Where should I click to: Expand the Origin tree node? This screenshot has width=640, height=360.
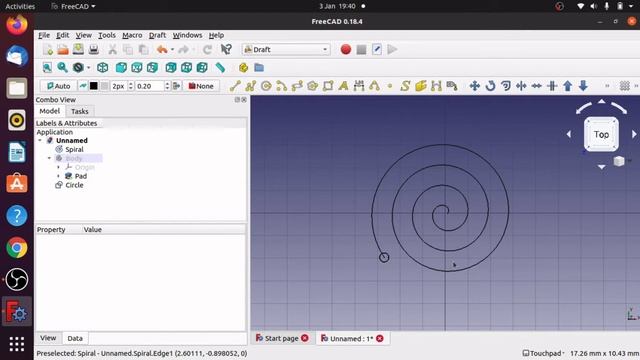click(58, 167)
